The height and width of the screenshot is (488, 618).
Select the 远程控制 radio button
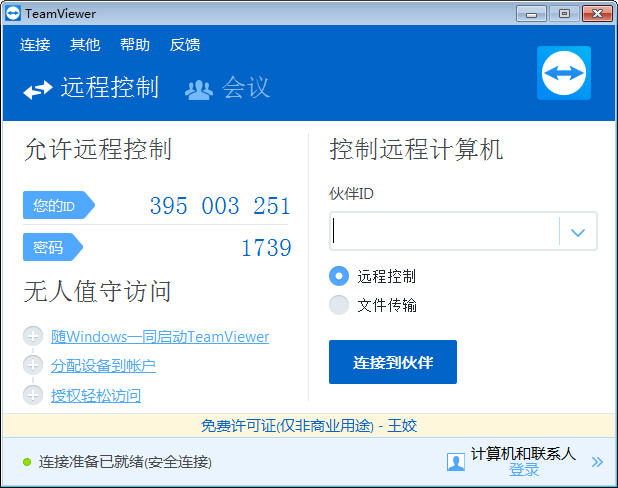click(339, 276)
